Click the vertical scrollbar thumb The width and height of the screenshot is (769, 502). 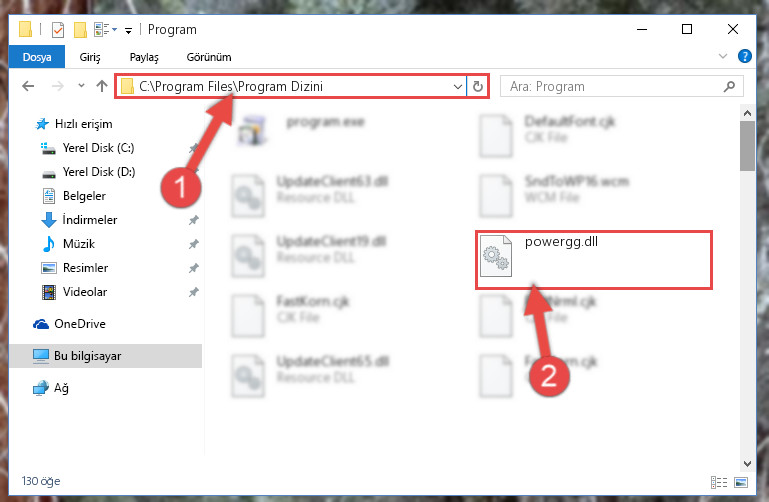pyautogui.click(x=747, y=146)
